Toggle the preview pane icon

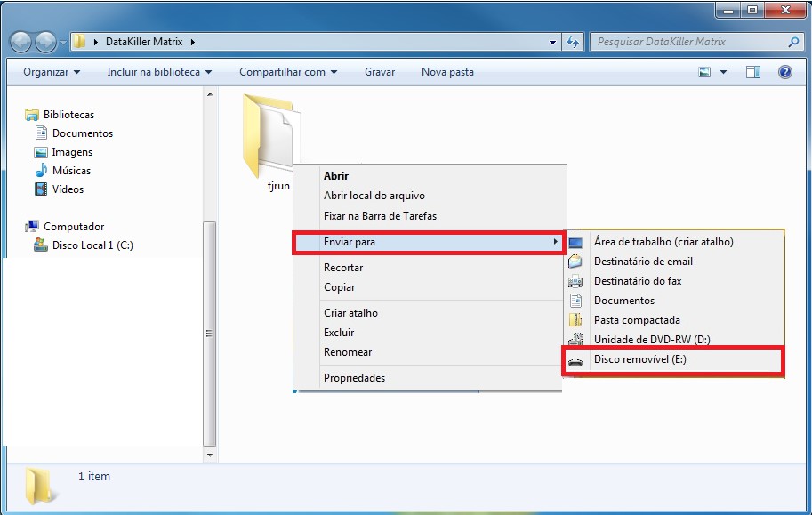coord(753,72)
